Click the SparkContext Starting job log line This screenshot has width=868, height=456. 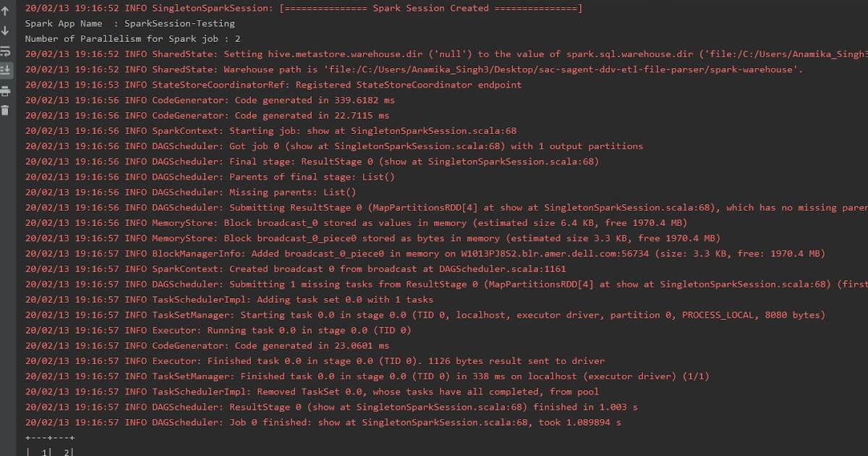click(271, 131)
